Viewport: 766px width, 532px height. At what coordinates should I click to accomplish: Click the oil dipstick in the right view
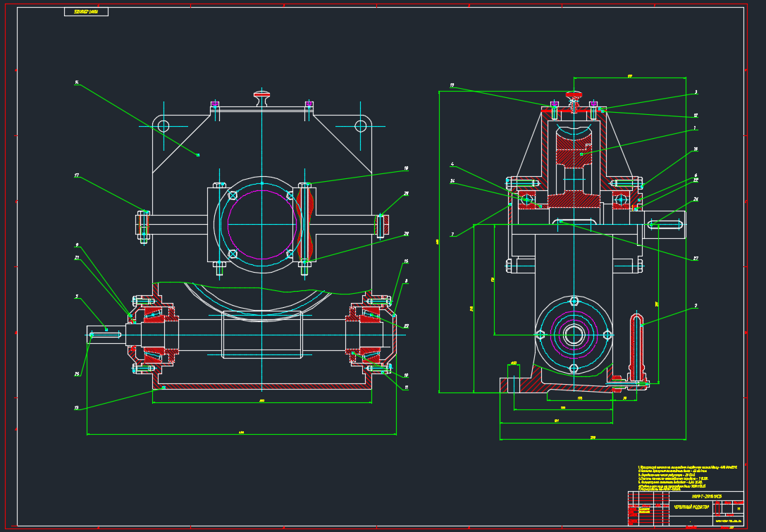638,345
